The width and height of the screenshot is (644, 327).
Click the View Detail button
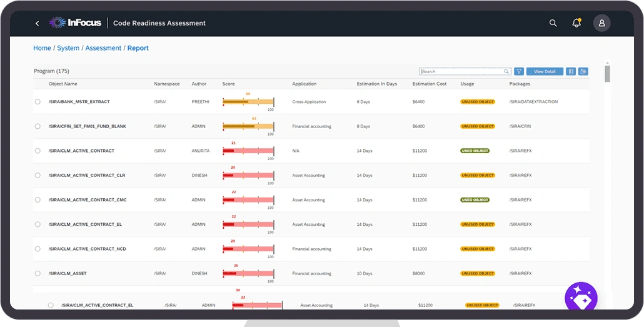coord(545,72)
